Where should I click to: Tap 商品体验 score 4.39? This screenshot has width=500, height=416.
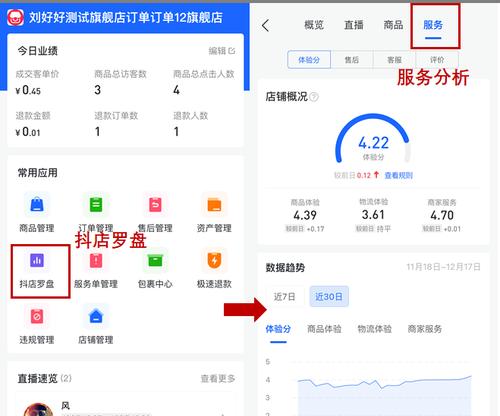[305, 215]
